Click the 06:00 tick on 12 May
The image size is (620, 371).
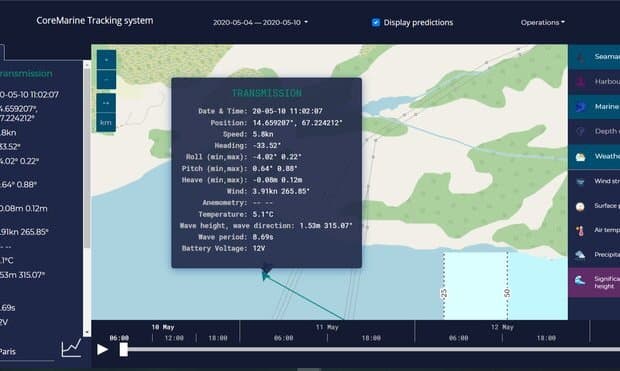(x=458, y=338)
